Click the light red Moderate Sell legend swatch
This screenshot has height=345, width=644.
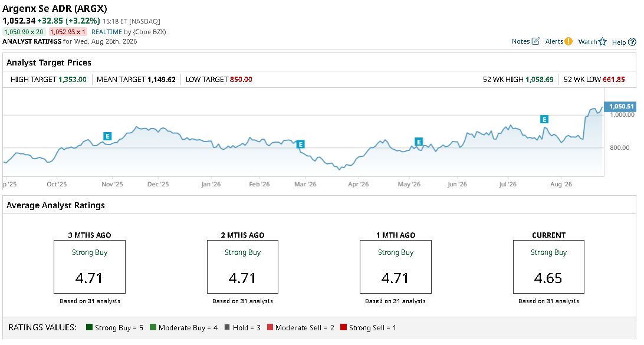click(270, 327)
